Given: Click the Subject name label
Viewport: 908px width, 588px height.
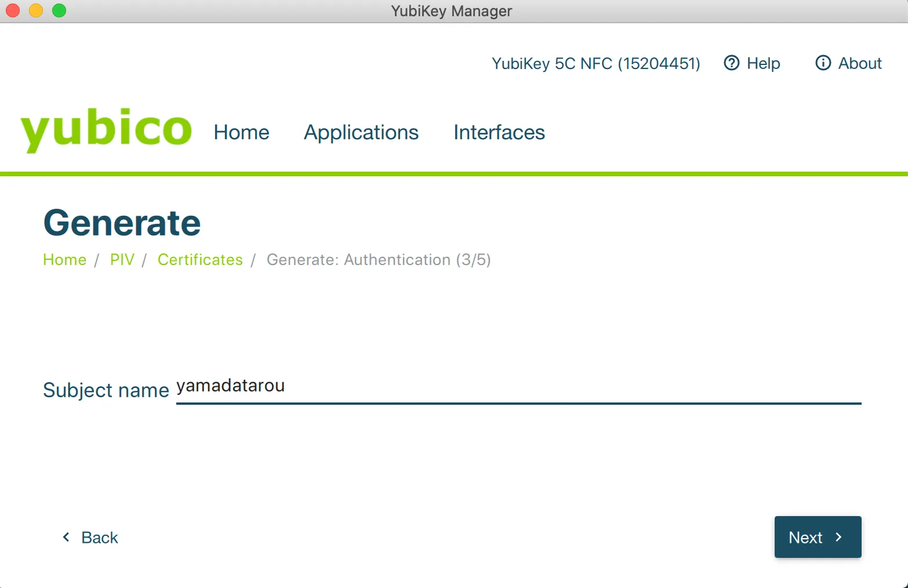Looking at the screenshot, I should click(106, 390).
